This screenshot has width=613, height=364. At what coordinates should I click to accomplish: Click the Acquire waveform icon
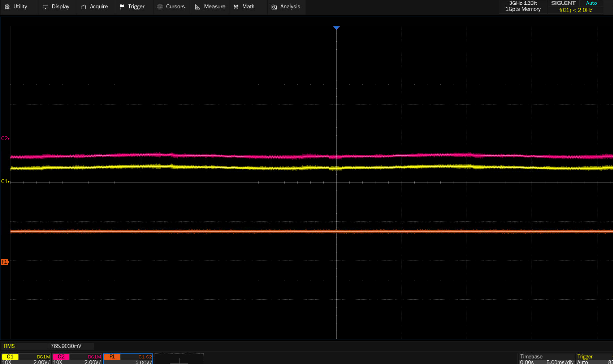pos(84,7)
